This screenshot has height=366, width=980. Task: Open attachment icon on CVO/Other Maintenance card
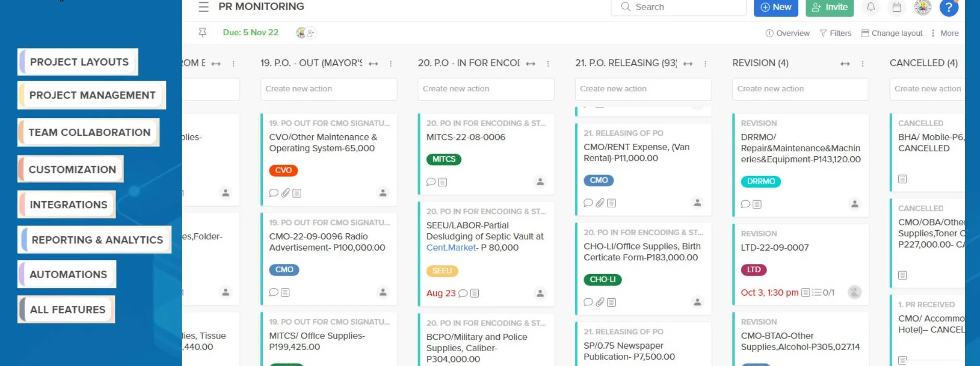285,193
